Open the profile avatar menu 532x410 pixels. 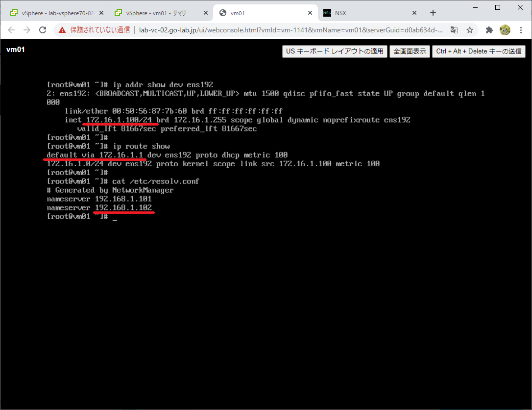pyautogui.click(x=505, y=30)
